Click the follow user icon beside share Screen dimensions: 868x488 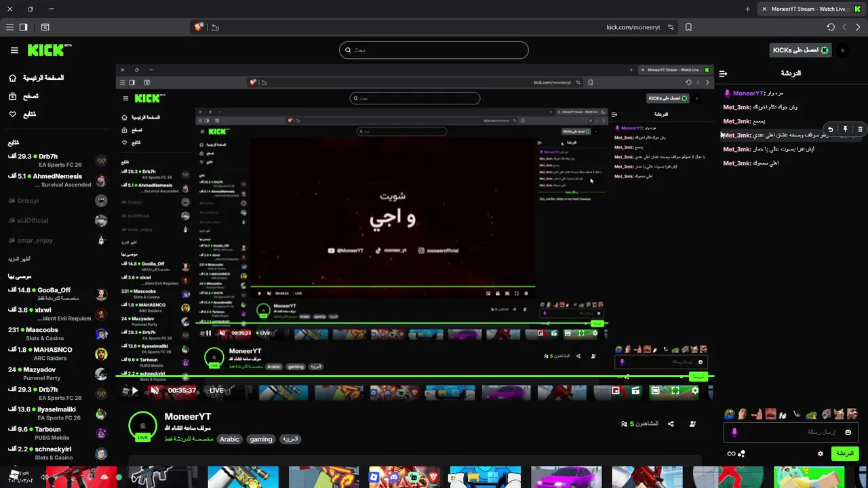tap(692, 424)
